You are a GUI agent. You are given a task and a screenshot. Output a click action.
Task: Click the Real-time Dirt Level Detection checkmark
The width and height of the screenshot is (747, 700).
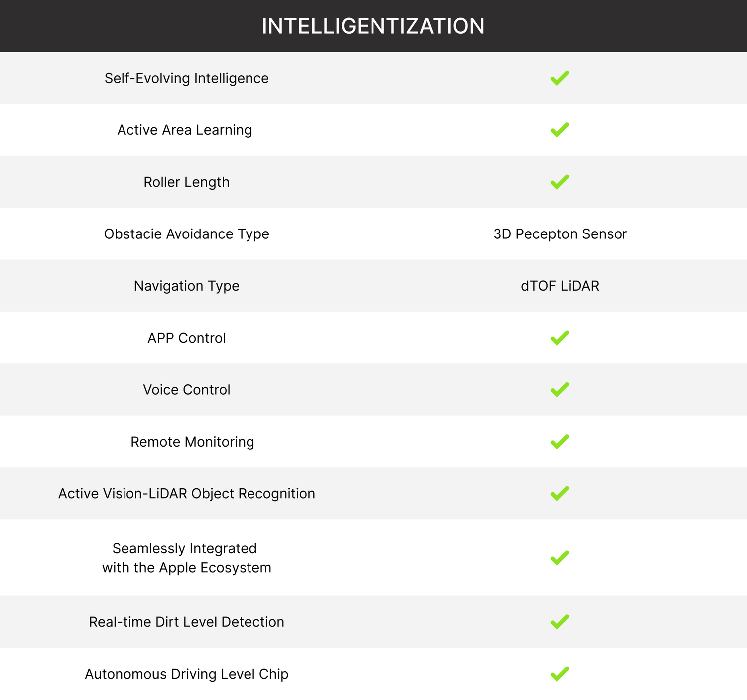click(x=560, y=622)
